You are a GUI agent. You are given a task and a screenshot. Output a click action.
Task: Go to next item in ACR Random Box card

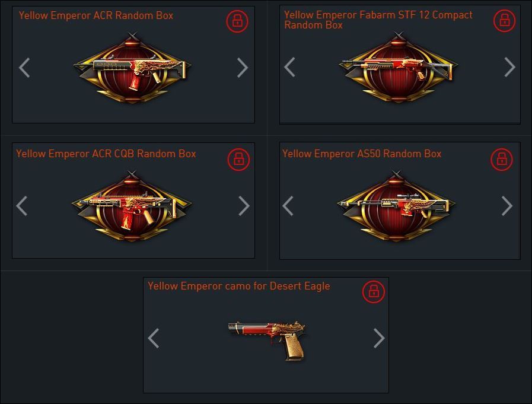coord(242,68)
